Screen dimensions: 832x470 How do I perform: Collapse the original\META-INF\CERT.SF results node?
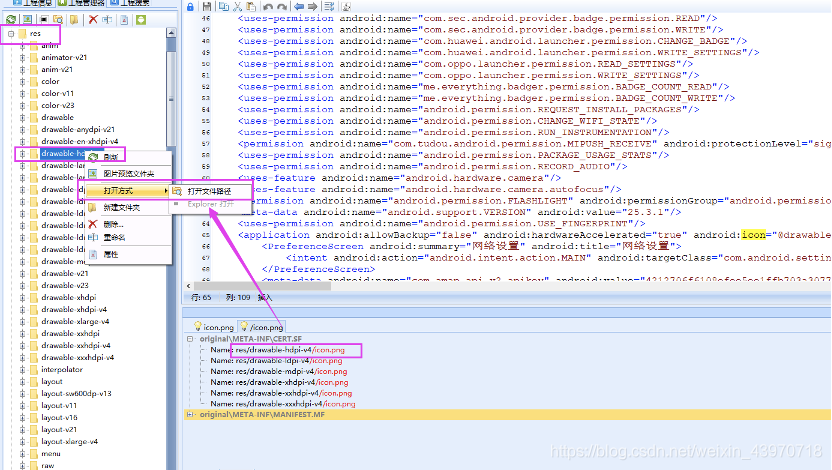pyautogui.click(x=190, y=338)
